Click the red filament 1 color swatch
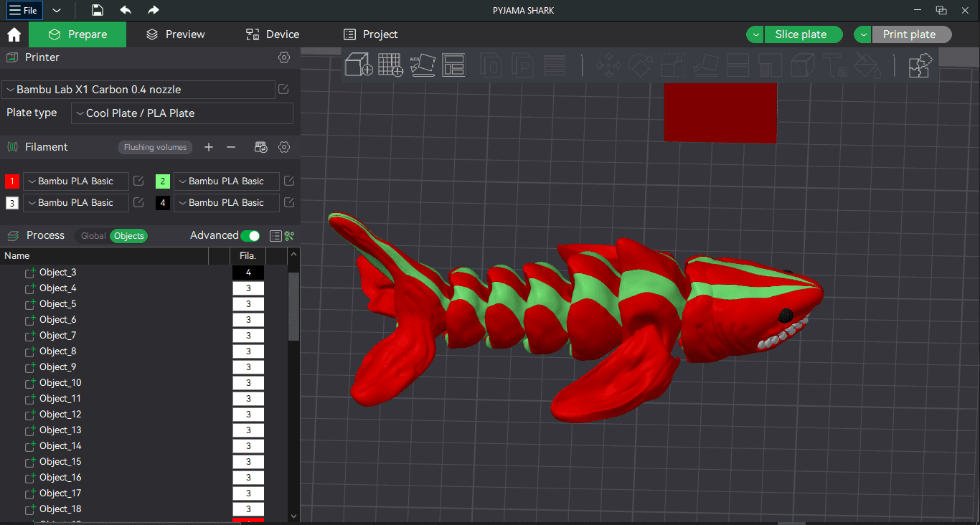The height and width of the screenshot is (525, 980). coord(12,181)
